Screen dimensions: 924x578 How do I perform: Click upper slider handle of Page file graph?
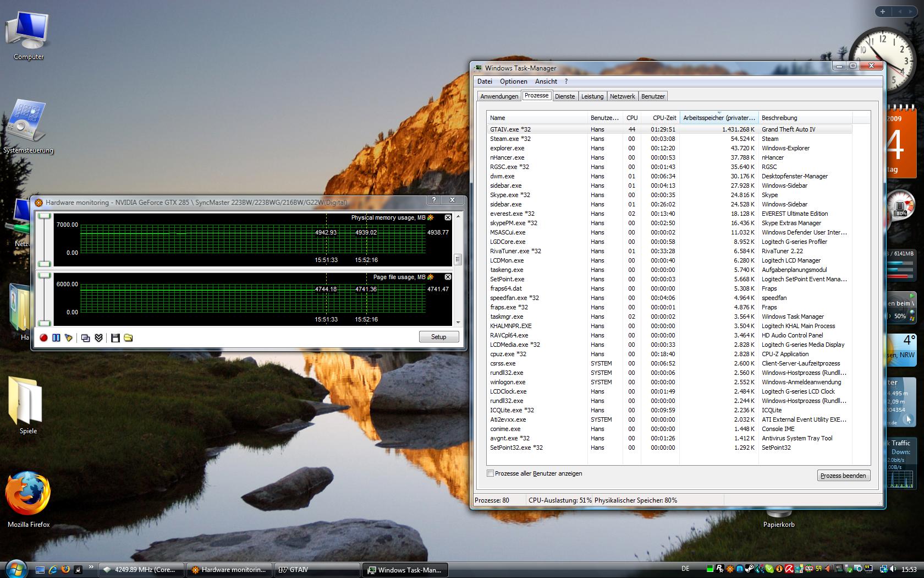point(45,276)
